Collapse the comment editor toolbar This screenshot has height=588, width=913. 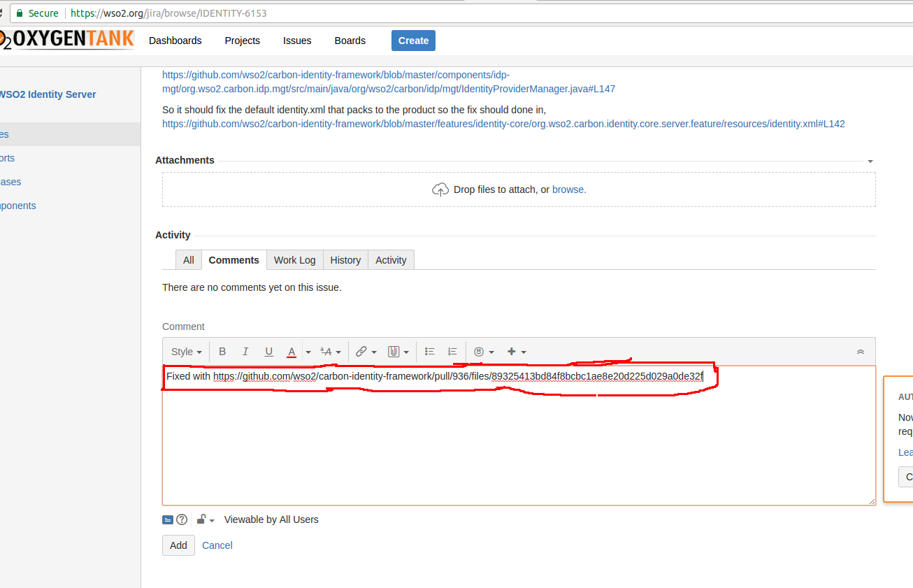[x=861, y=352]
